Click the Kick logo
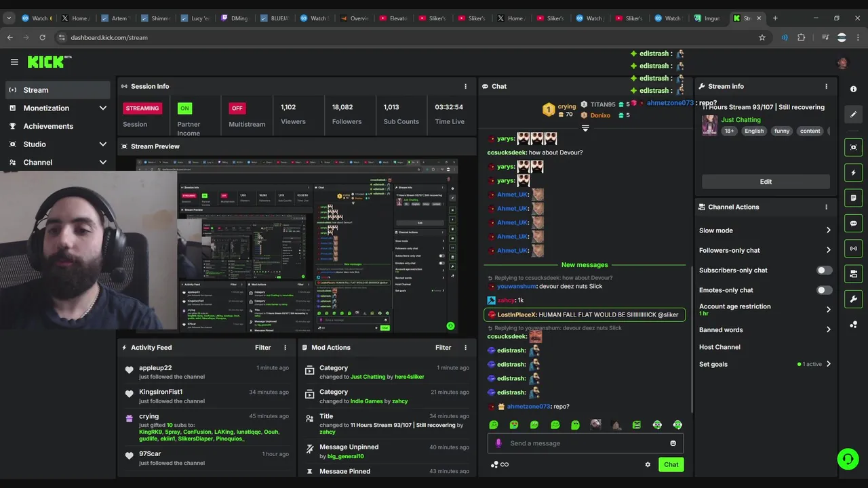Screen dimensions: 868x488 [49, 62]
